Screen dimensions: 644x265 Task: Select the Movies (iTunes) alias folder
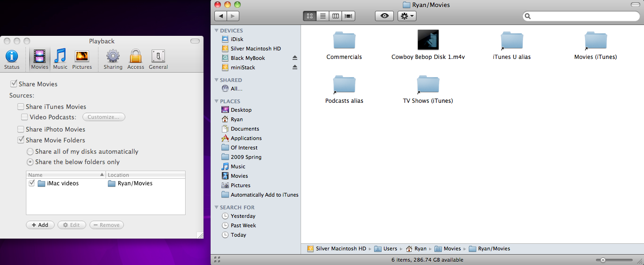(x=595, y=40)
